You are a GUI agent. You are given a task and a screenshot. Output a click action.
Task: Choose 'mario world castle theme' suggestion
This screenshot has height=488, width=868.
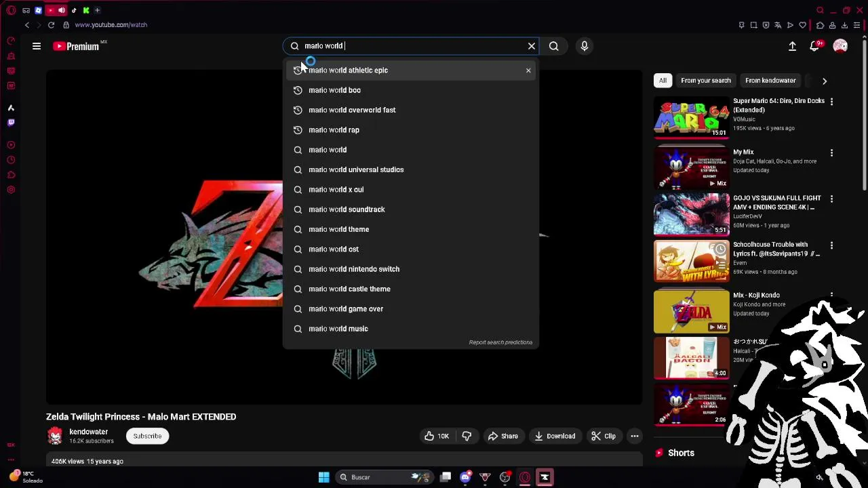coord(411,289)
